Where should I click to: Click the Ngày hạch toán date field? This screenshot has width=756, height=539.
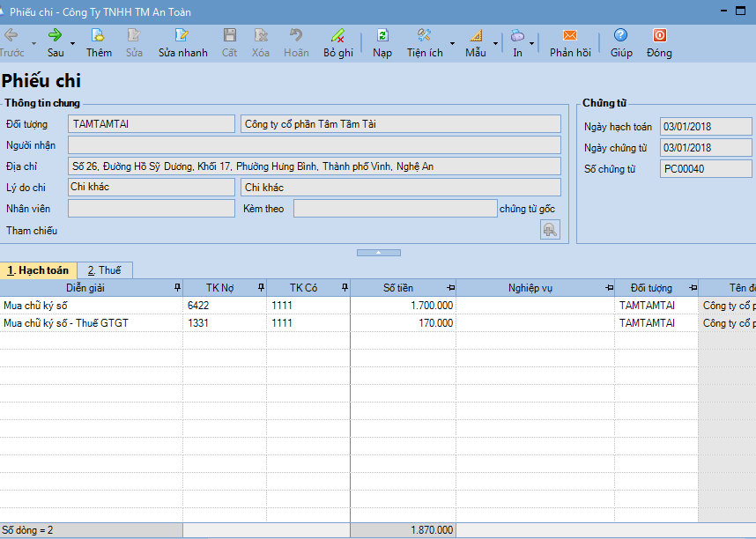[x=706, y=127]
